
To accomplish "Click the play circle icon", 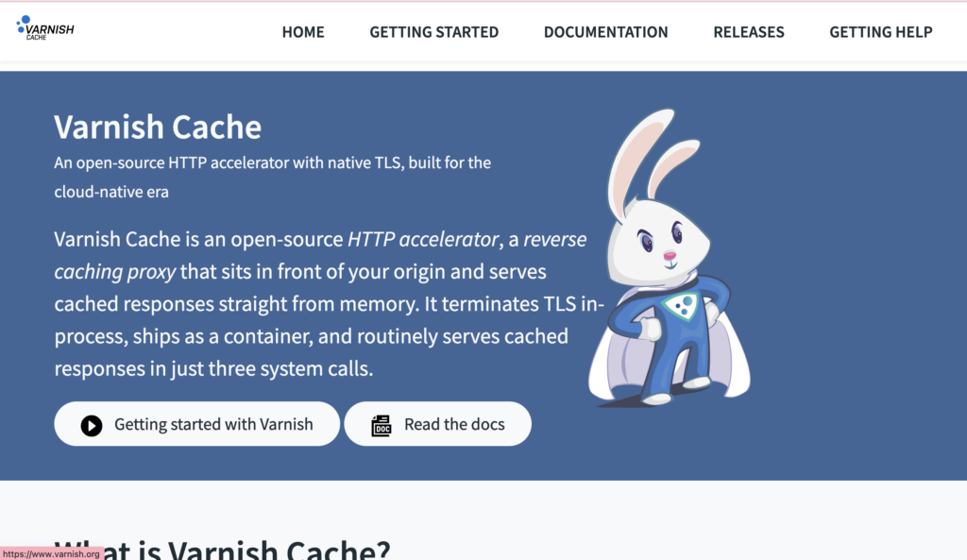I will pos(92,426).
